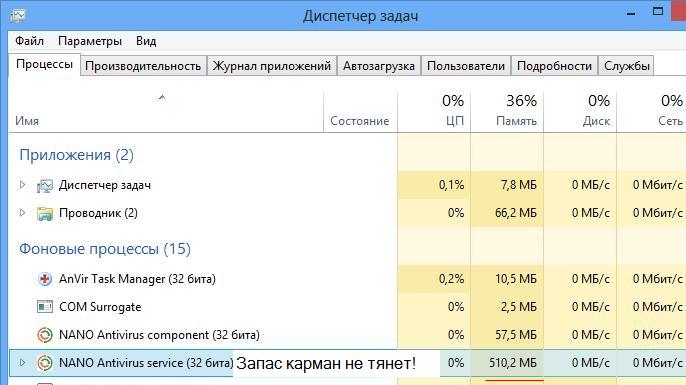Viewport: 686px width, 385px height.
Task: Open the Параметры menu
Action: tap(90, 41)
